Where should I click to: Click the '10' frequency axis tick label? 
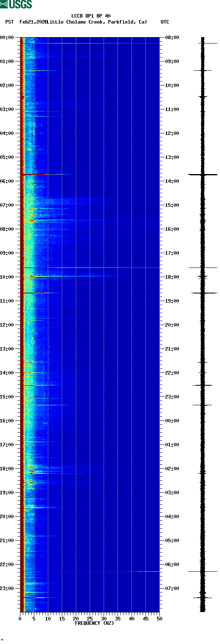[x=48, y=619]
